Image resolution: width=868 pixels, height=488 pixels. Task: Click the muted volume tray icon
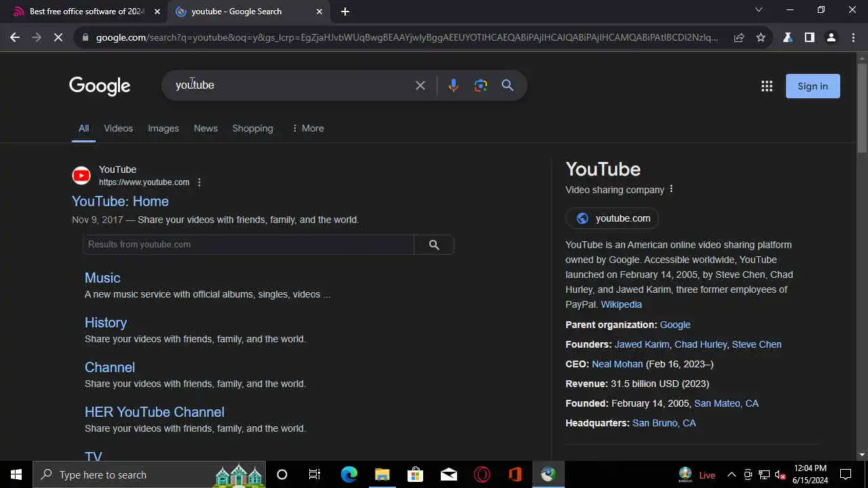tap(781, 474)
